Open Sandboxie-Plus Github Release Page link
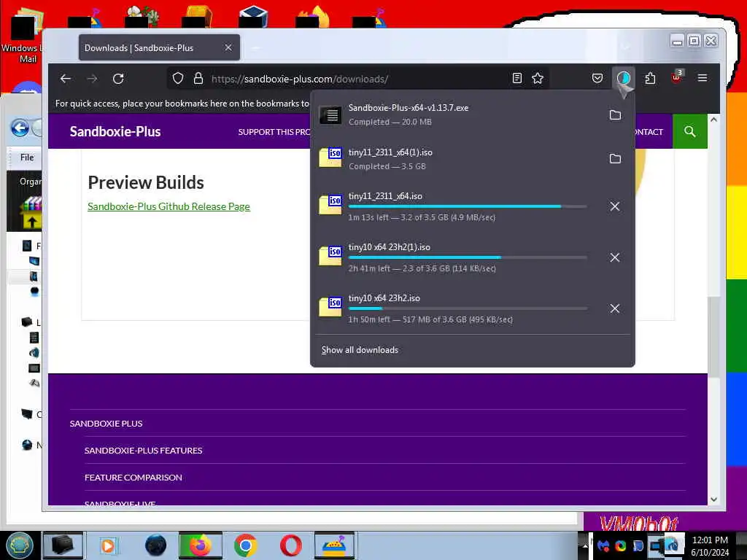The image size is (747, 560). click(169, 206)
